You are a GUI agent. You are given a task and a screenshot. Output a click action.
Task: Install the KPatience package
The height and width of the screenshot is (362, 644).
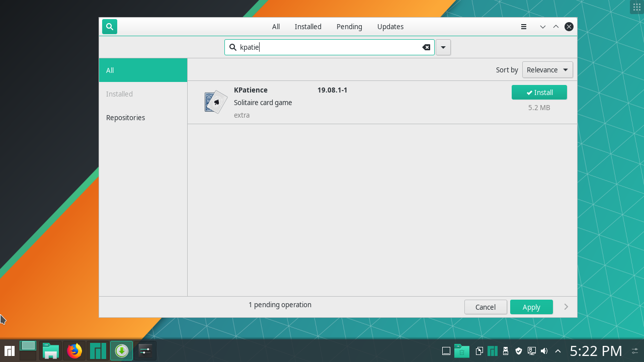pos(539,92)
